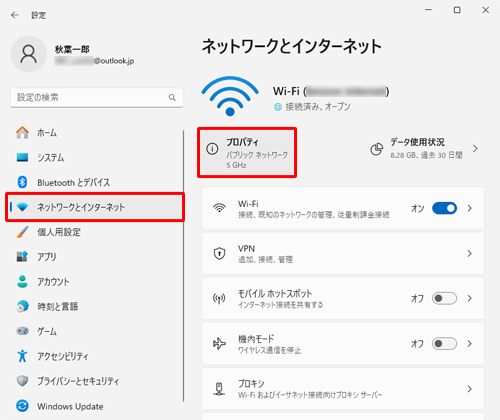Open プライバシーとセキュリティ settings
500x420 pixels.
95,381
